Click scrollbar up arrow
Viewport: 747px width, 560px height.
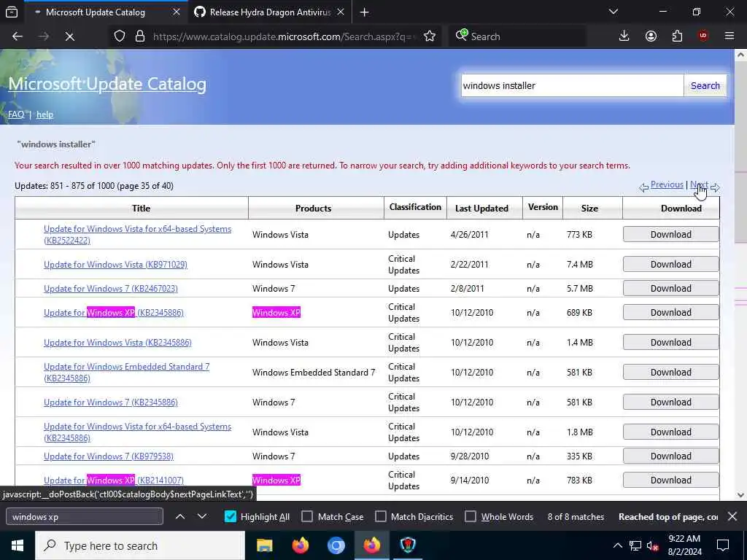tap(740, 55)
